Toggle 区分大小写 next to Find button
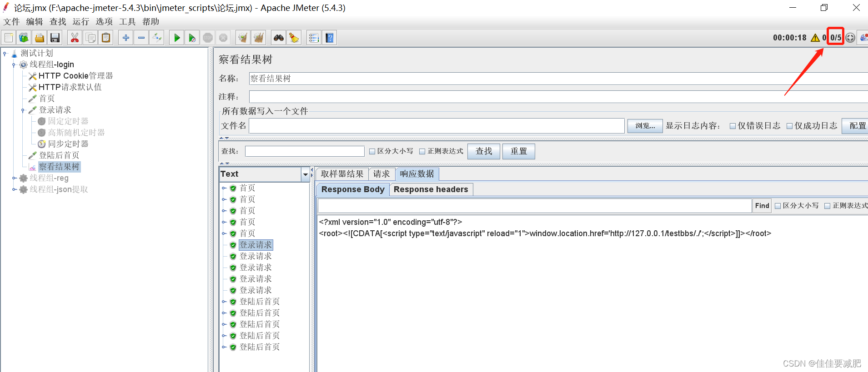Viewport: 868px width, 372px height. [778, 206]
